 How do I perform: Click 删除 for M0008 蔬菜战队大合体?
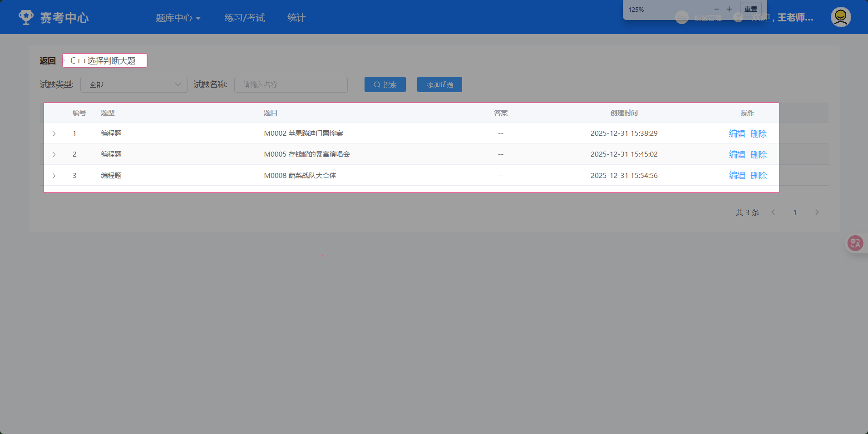coord(758,176)
